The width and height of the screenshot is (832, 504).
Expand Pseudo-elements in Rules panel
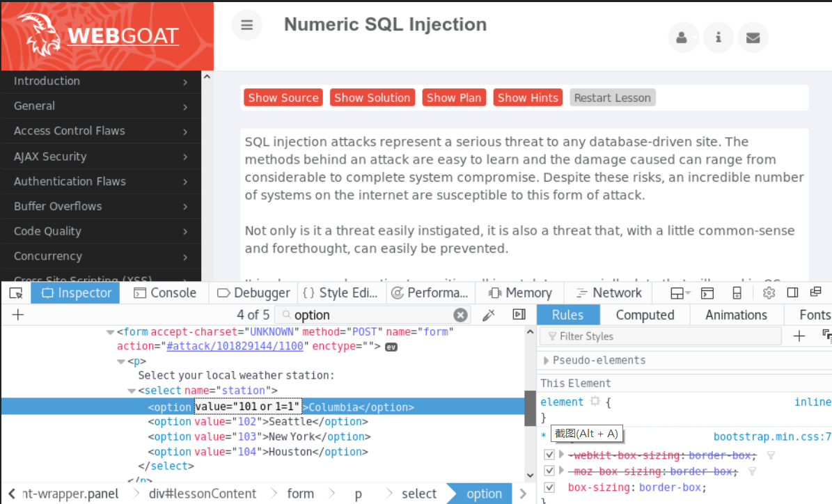pos(547,360)
